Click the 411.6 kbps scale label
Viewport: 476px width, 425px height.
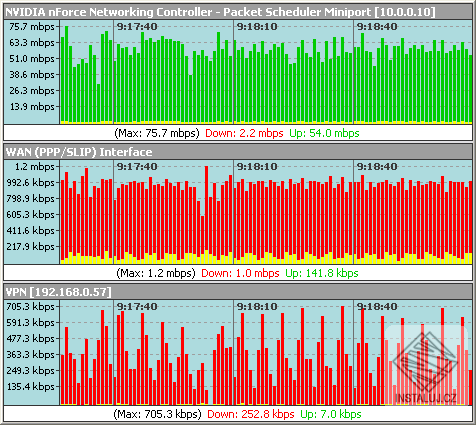coord(30,231)
